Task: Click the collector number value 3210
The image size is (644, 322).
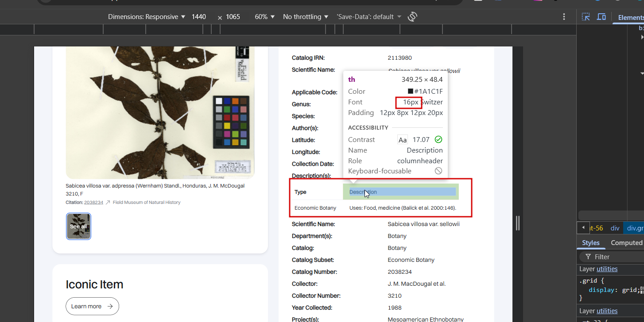Action: (x=394, y=296)
